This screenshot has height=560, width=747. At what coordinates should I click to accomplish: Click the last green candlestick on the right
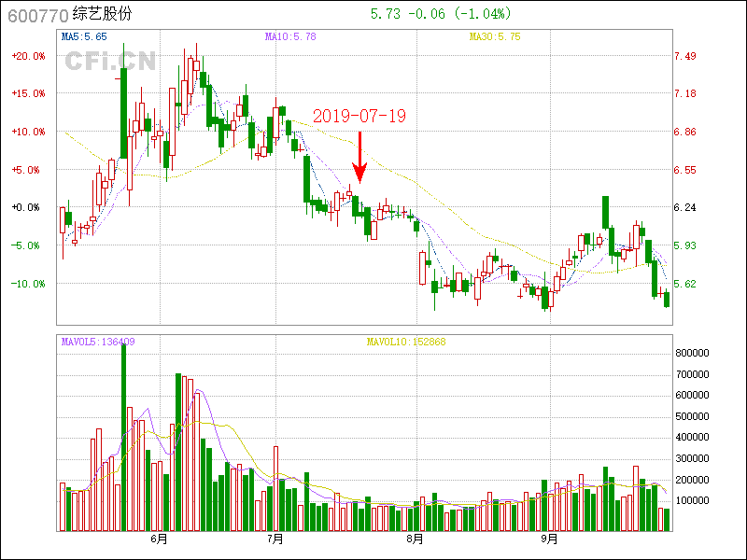667,300
